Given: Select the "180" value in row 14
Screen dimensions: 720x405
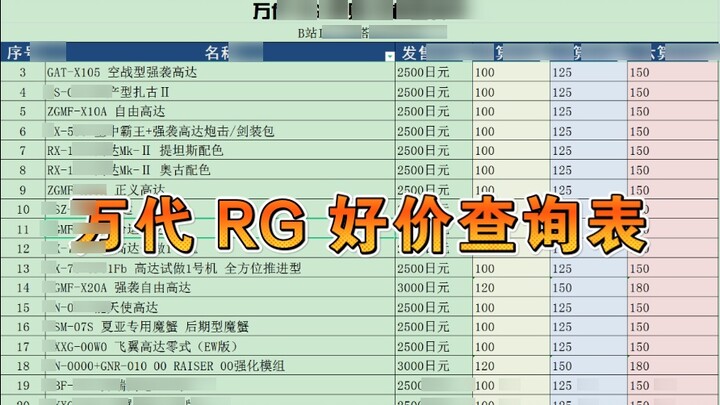Looking at the screenshot, I should tap(673, 288).
